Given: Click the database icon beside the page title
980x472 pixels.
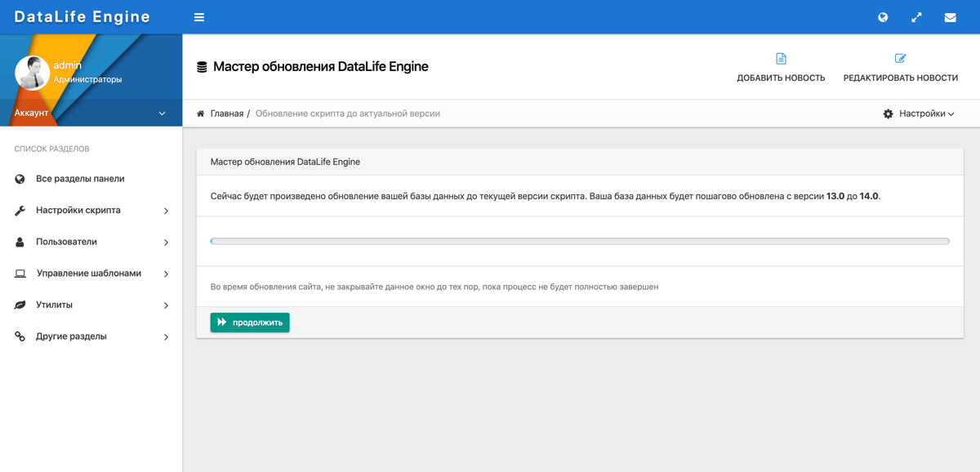Looking at the screenshot, I should [202, 67].
